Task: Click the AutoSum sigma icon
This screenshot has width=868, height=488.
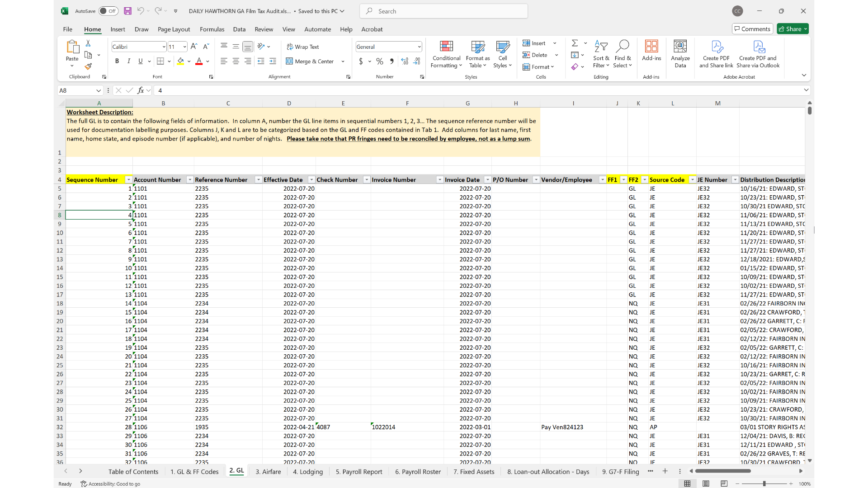Action: point(575,43)
